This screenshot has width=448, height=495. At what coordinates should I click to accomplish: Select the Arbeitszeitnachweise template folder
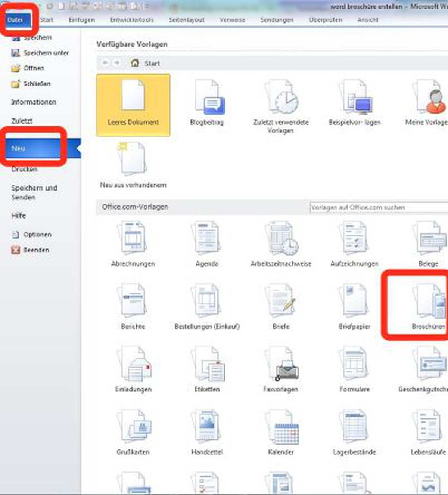coord(281,239)
